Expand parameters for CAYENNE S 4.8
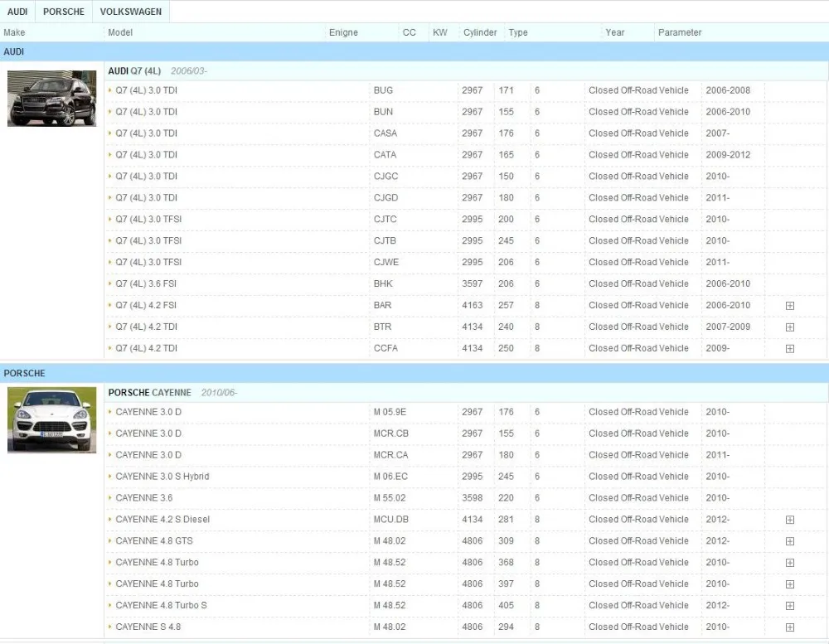 (x=790, y=627)
